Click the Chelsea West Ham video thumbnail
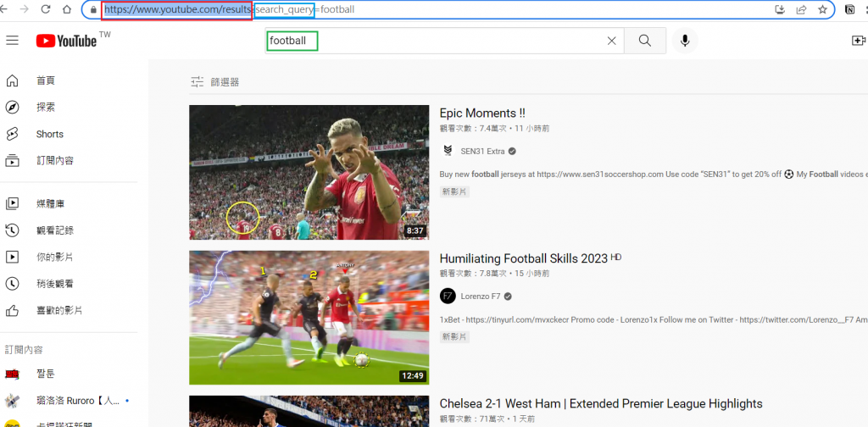Viewport: 868px width, 427px height. point(309,411)
